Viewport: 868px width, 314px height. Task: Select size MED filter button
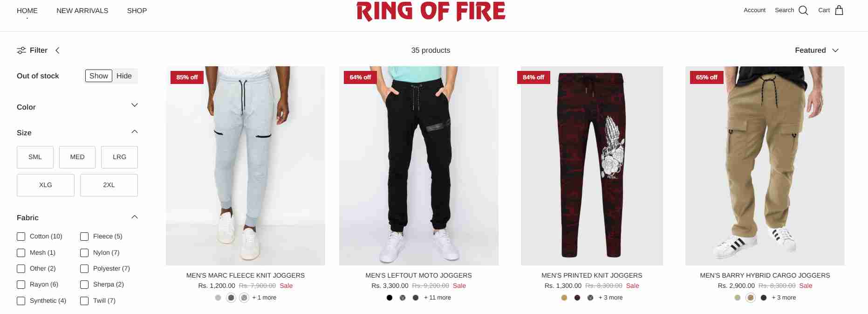(x=77, y=157)
